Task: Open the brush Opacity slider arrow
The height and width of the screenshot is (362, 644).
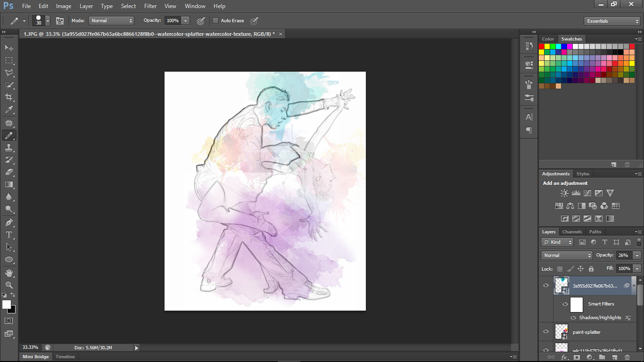Action: [185, 21]
